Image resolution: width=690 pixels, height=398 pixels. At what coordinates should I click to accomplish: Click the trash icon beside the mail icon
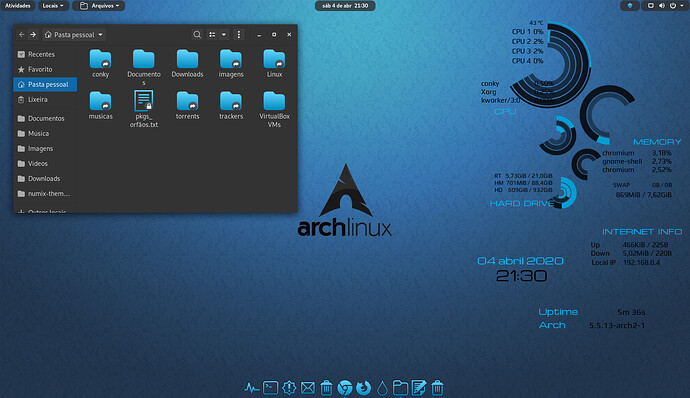326,388
